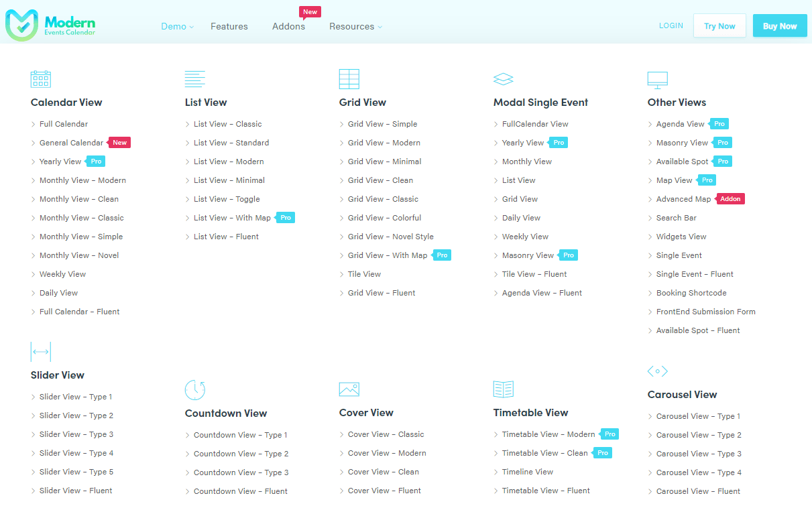Open the Resources dropdown menu
The width and height of the screenshot is (812, 512).
[x=355, y=26]
